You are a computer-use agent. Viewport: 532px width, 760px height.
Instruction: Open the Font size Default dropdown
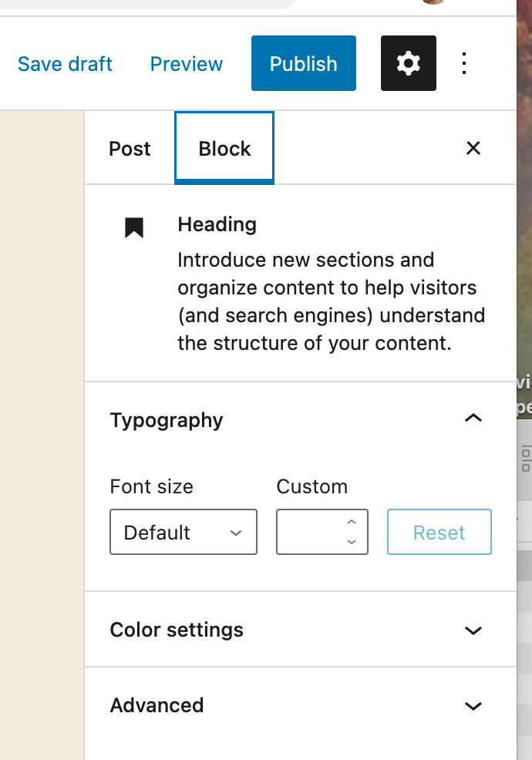(x=184, y=532)
